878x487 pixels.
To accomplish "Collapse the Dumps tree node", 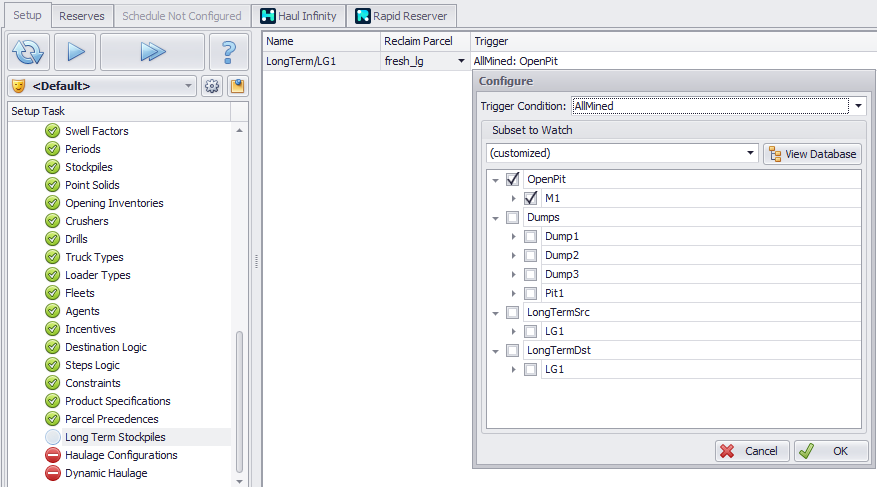I will [x=495, y=217].
